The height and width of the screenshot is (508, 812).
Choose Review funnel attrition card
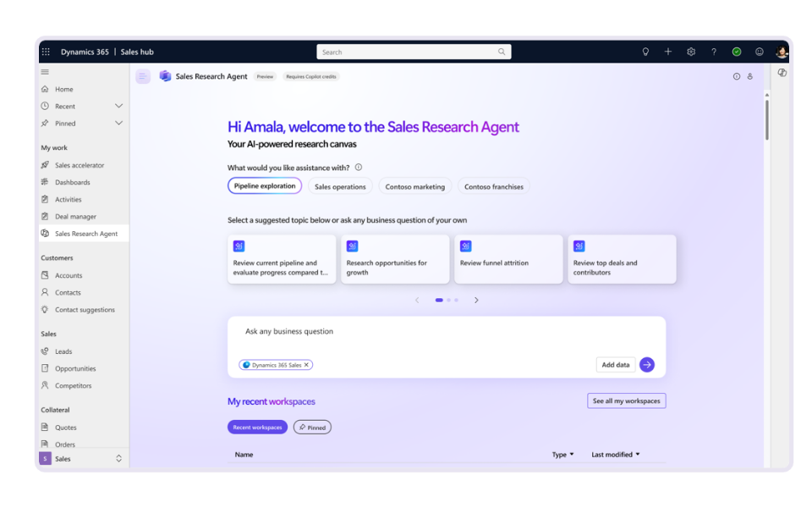(508, 259)
